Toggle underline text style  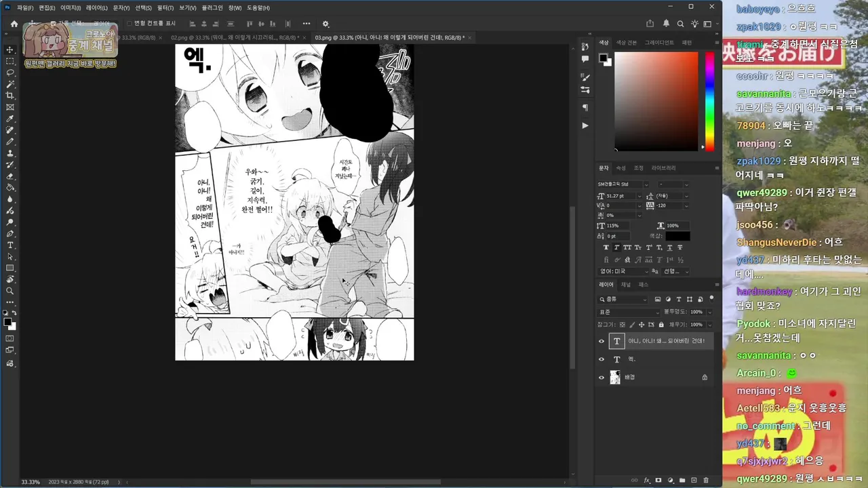670,247
